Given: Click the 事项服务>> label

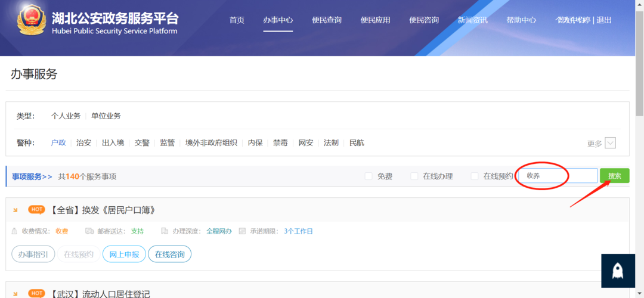Looking at the screenshot, I should [32, 176].
